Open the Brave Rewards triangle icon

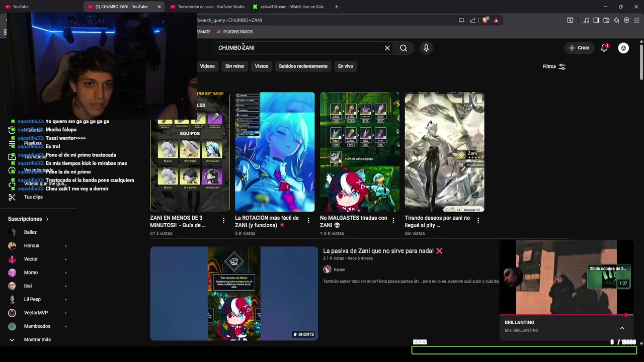point(496,20)
